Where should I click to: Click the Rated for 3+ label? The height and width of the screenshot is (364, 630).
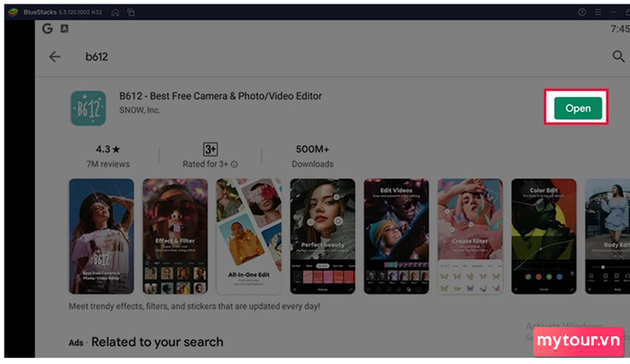click(205, 164)
